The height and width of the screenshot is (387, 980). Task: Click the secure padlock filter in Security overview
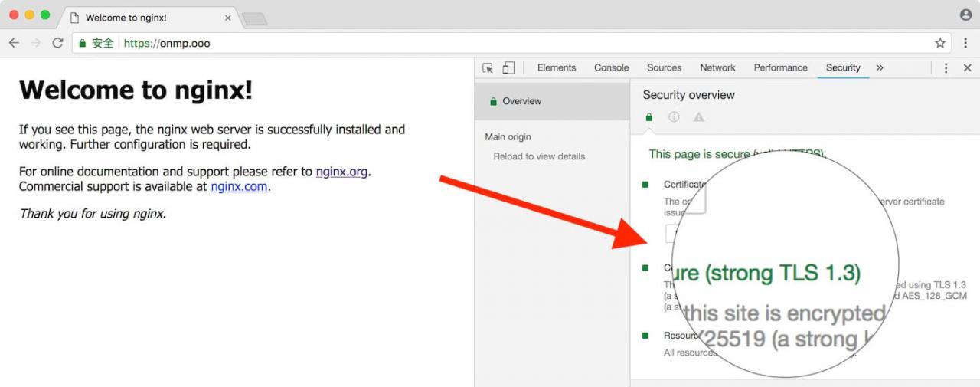point(649,117)
